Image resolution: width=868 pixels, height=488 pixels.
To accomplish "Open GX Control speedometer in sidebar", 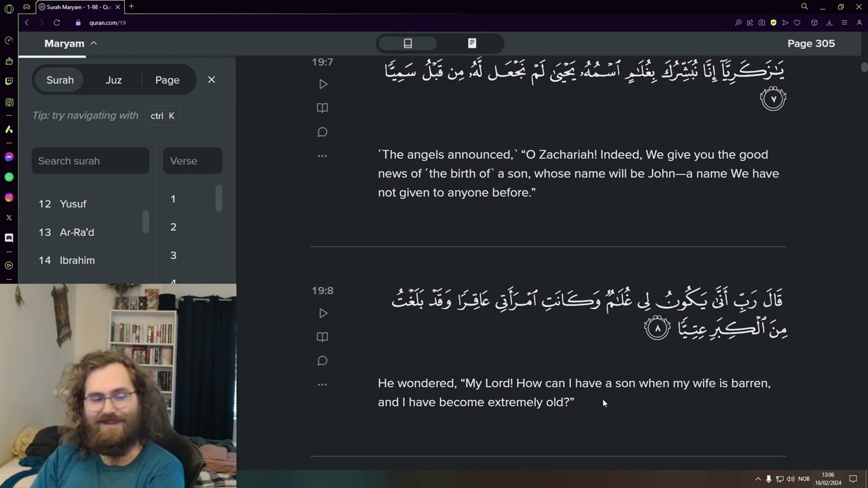I will 9,40.
